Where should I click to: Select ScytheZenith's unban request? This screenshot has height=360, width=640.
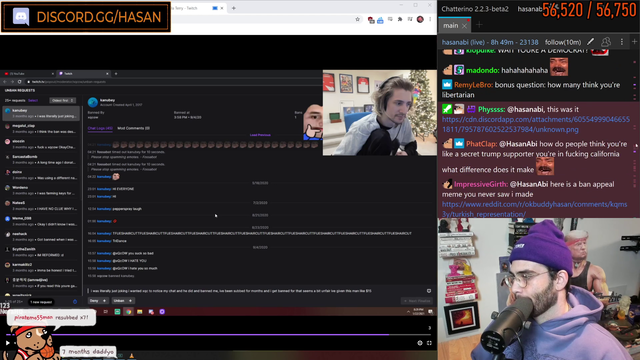[41, 252]
